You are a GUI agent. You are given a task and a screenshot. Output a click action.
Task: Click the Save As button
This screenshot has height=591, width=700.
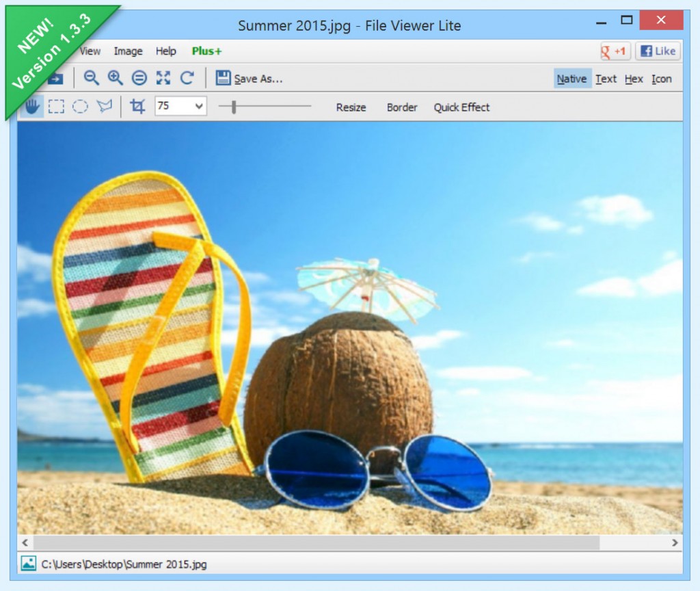[250, 78]
